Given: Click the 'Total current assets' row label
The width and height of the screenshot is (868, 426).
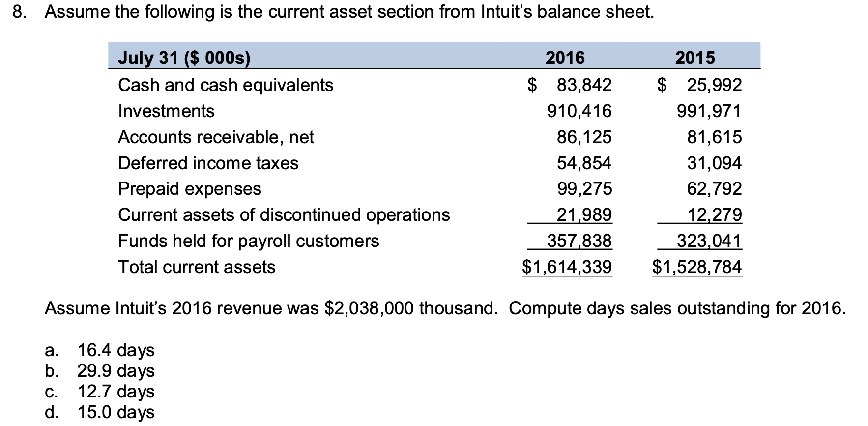Looking at the screenshot, I should 197,267.
